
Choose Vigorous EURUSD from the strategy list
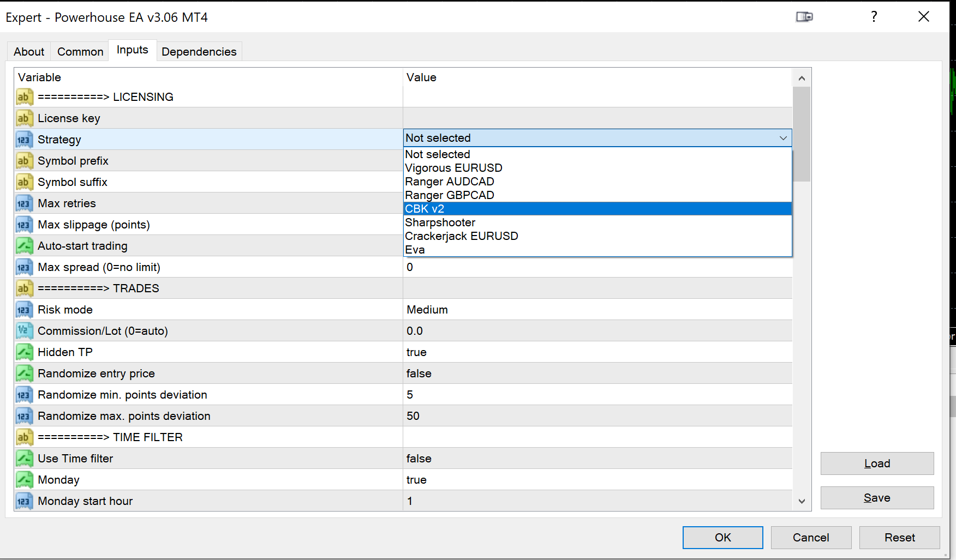click(453, 168)
